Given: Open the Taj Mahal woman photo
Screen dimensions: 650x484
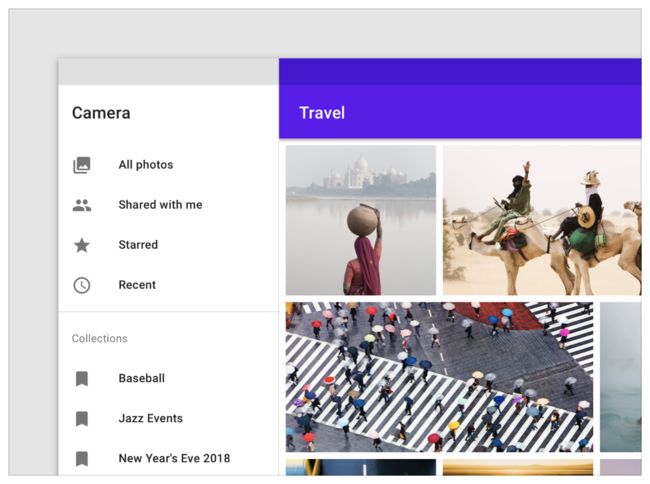Looking at the screenshot, I should pyautogui.click(x=361, y=220).
